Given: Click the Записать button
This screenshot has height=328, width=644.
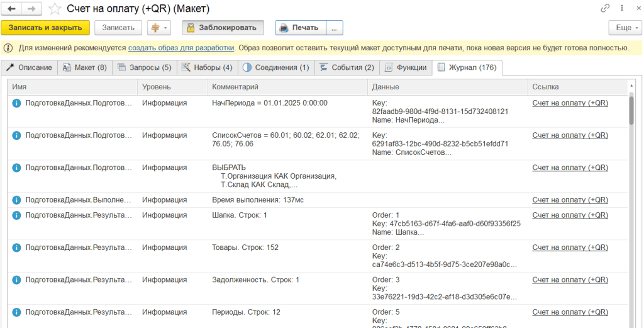Looking at the screenshot, I should coord(118,28).
